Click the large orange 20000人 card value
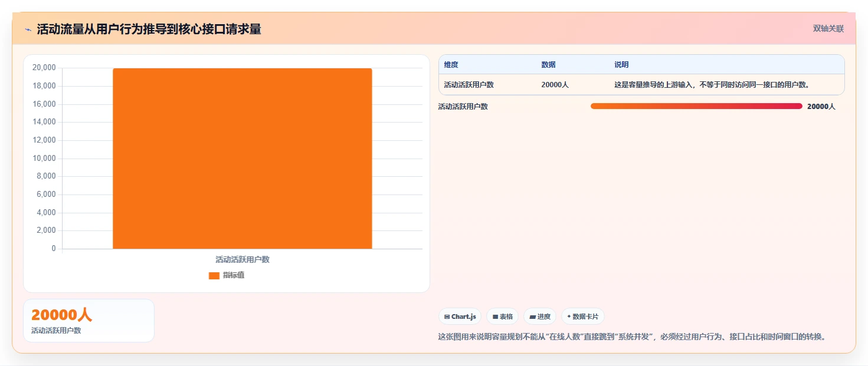 pyautogui.click(x=61, y=315)
